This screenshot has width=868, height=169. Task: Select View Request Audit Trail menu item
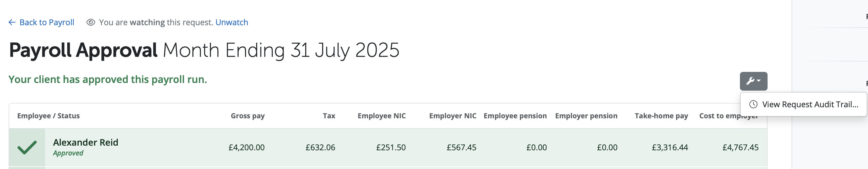[x=803, y=104]
